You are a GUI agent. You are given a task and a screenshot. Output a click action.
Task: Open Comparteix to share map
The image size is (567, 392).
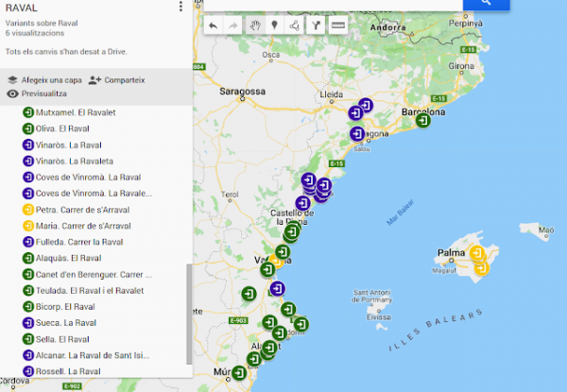coord(117,80)
